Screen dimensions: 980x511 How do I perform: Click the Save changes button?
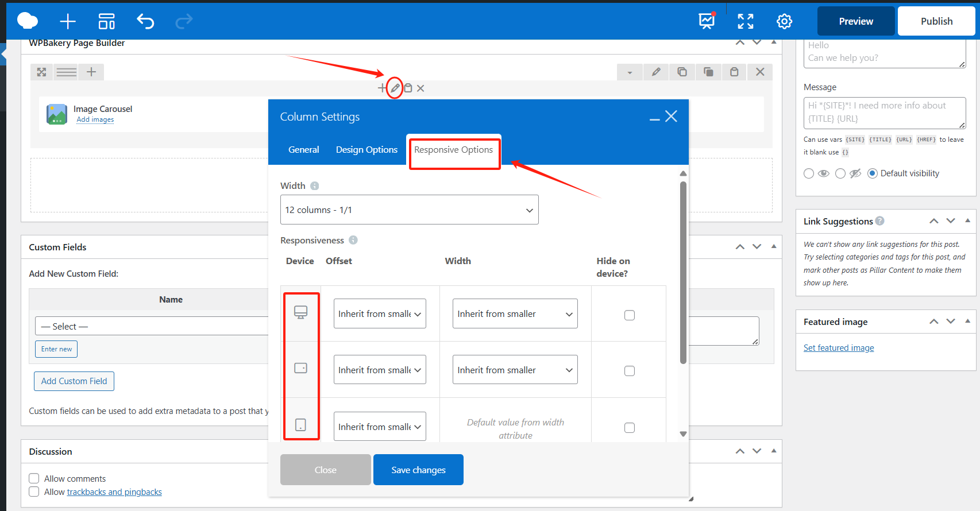coord(418,470)
